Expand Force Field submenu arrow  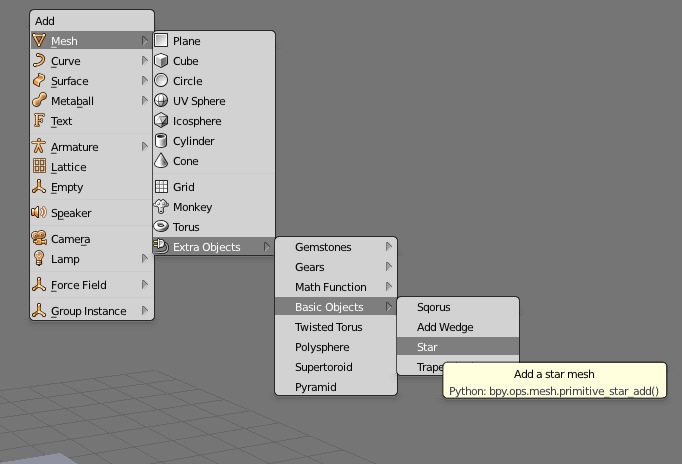point(145,285)
